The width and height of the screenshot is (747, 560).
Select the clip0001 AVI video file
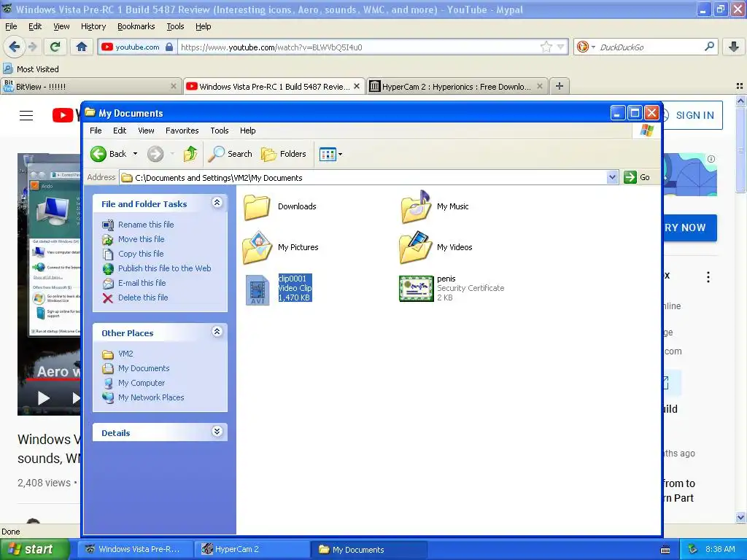point(279,288)
